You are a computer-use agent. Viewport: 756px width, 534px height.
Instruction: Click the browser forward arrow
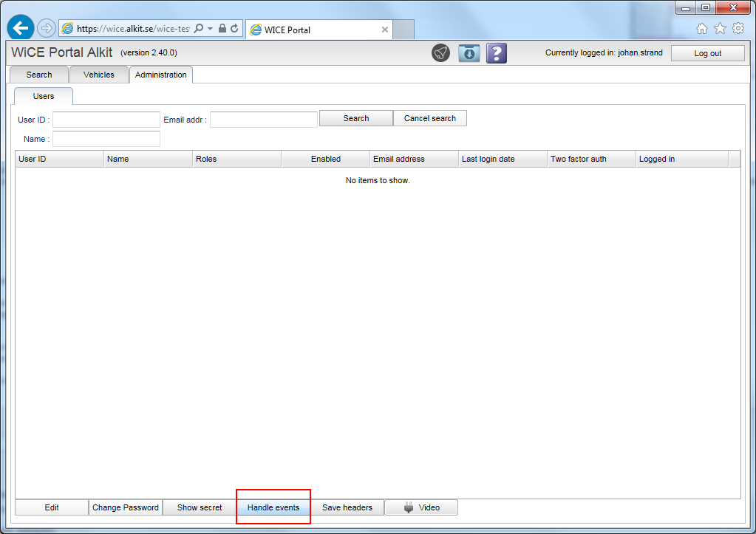pos(47,28)
